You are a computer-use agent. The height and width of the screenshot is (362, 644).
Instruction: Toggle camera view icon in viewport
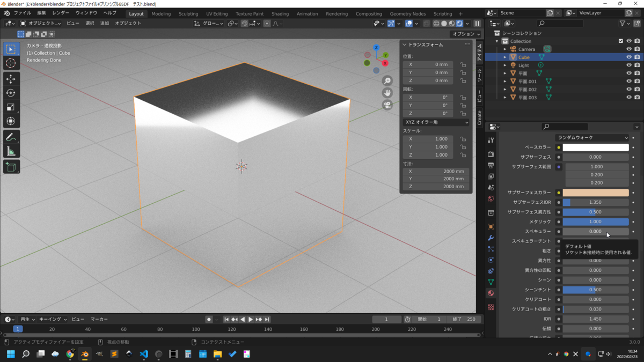click(x=387, y=105)
